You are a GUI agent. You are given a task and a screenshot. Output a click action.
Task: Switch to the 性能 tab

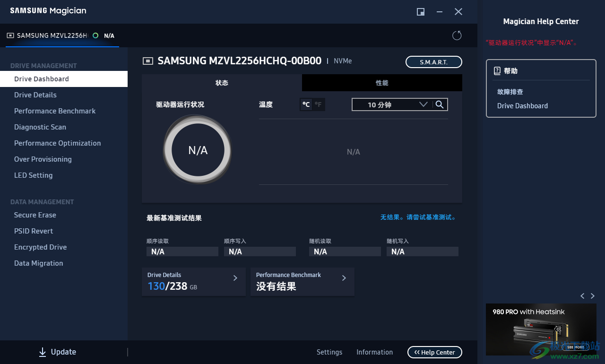381,82
